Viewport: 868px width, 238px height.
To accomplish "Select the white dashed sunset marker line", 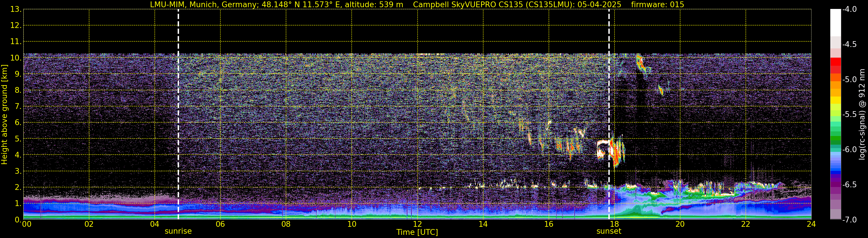I will tap(609, 114).
